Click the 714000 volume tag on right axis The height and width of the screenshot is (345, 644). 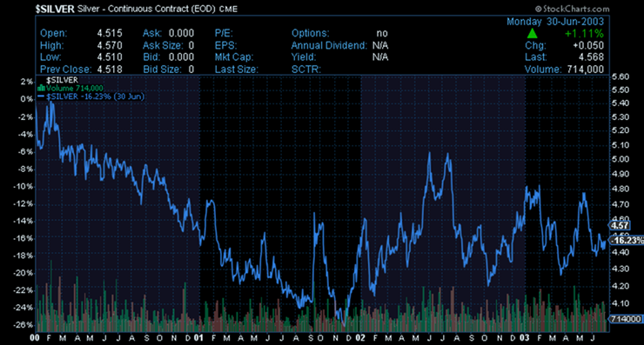[x=625, y=319]
